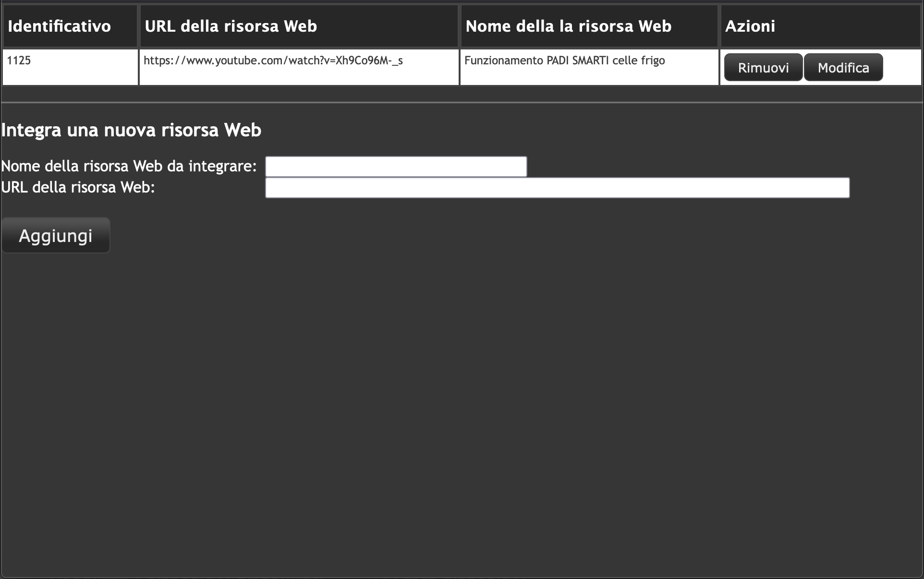Click blank space right of the name input
This screenshot has width=924, height=579.
tap(720, 167)
